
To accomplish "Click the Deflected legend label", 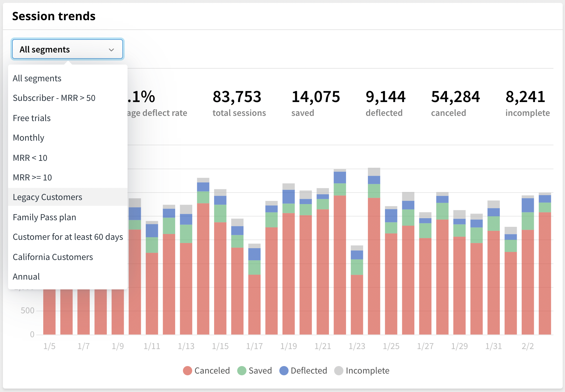I will click(309, 371).
